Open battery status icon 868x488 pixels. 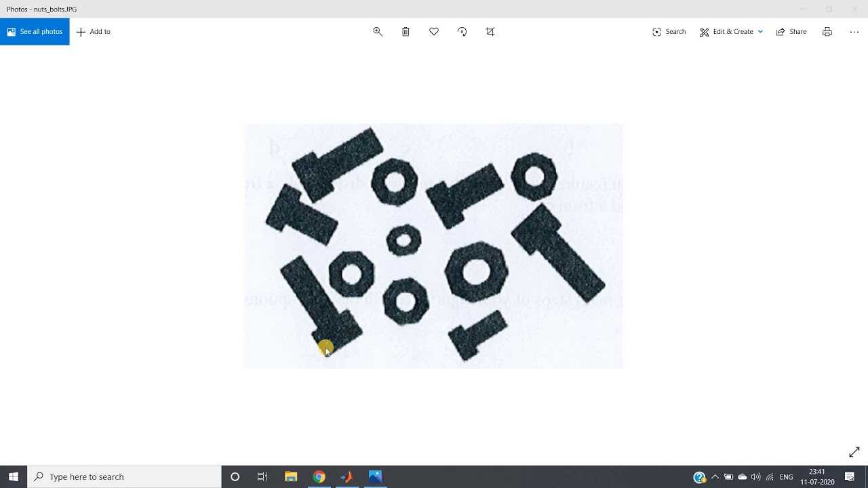[x=729, y=477]
